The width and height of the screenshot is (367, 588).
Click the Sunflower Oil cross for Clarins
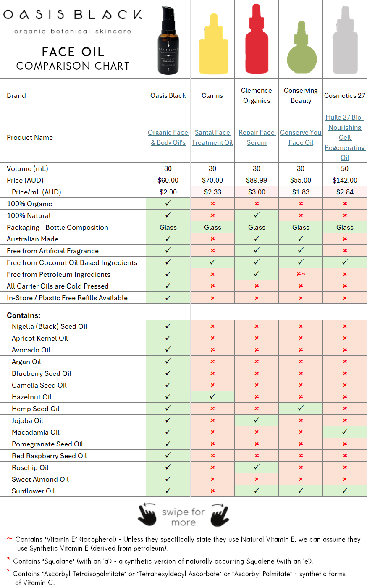tap(212, 491)
